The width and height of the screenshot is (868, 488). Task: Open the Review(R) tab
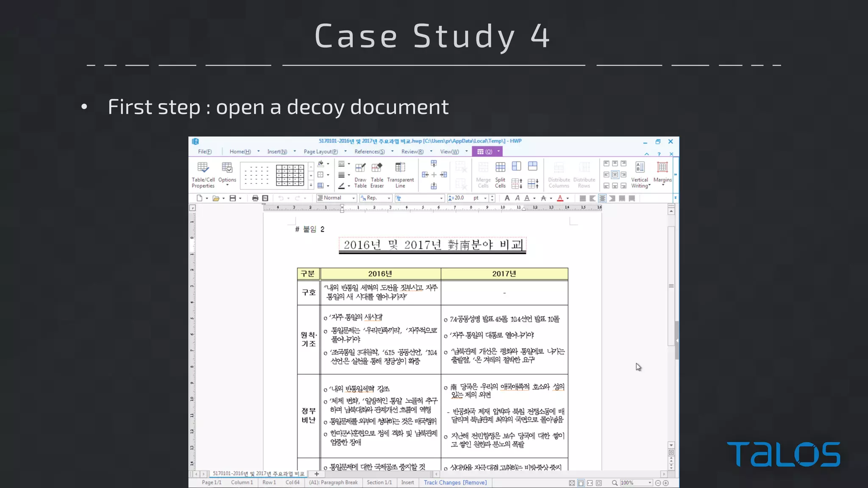point(412,152)
